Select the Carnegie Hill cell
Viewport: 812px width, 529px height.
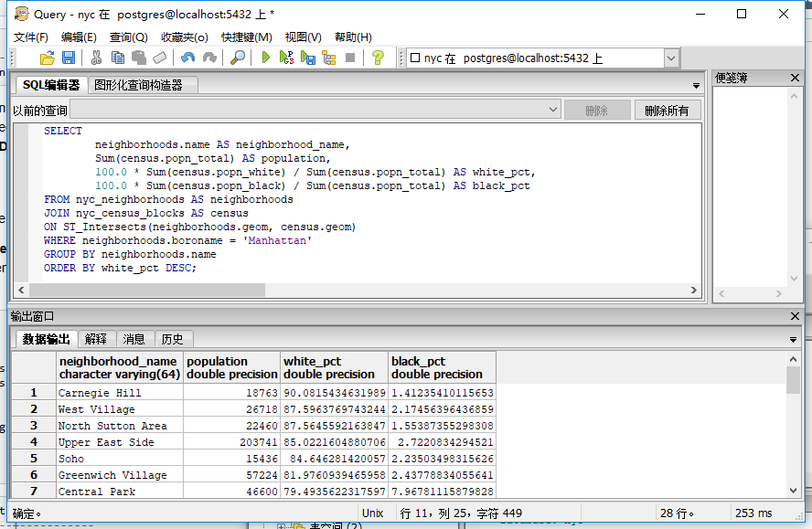(120, 392)
